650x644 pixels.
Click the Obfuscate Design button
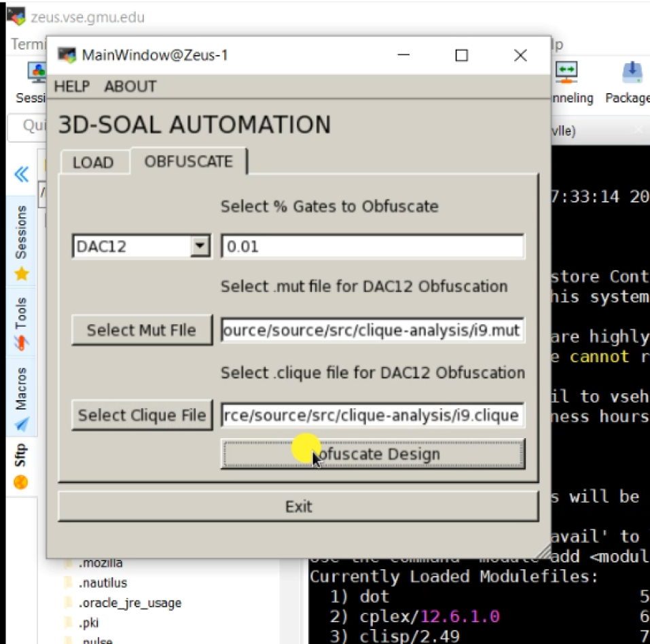click(372, 454)
